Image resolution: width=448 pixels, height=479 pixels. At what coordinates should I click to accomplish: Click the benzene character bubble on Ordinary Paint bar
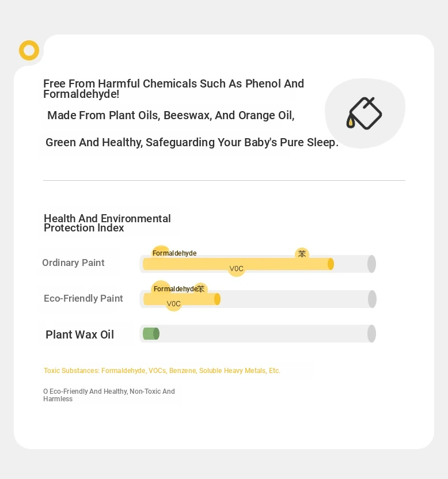coord(302,254)
